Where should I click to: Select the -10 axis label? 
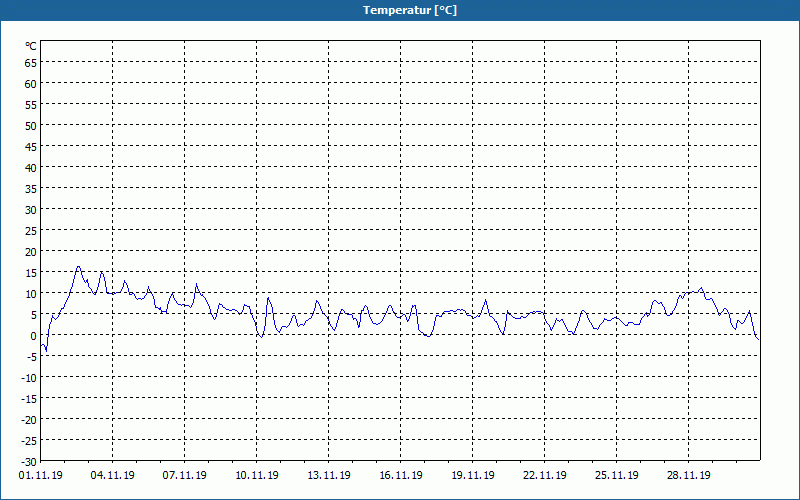pyautogui.click(x=29, y=378)
